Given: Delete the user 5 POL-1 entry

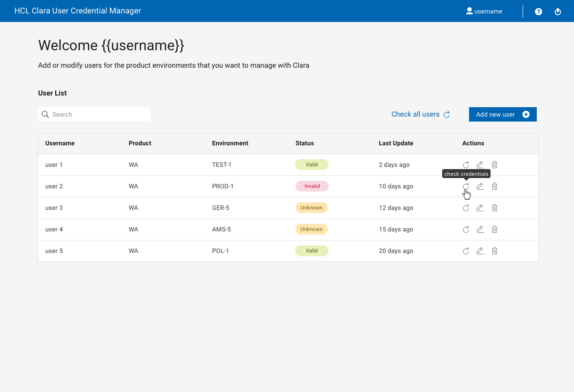Looking at the screenshot, I should coord(495,251).
